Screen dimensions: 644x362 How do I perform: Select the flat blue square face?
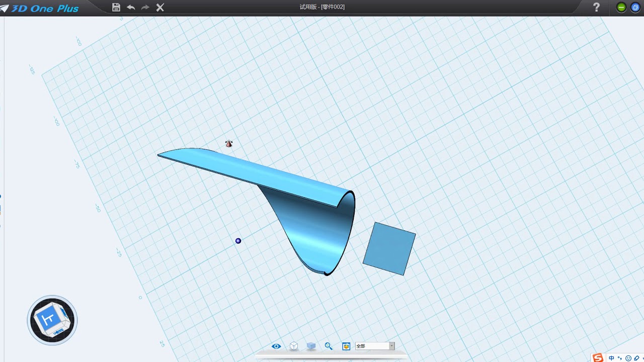389,248
